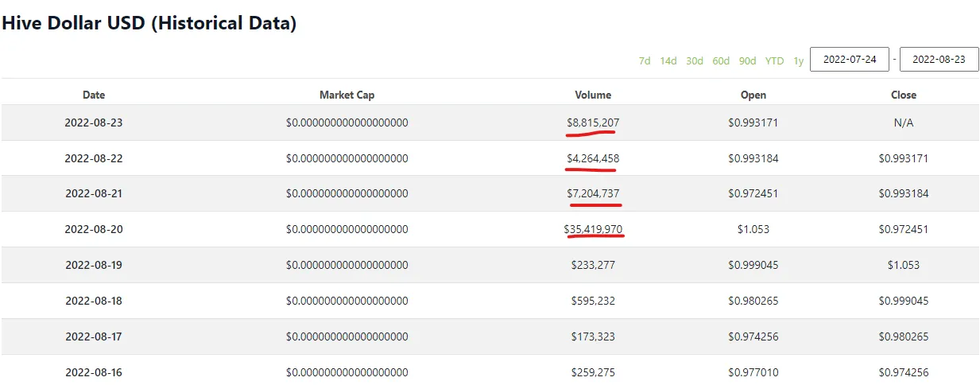The height and width of the screenshot is (389, 980).
Task: Click the open price $0.993171
Action: (x=753, y=123)
